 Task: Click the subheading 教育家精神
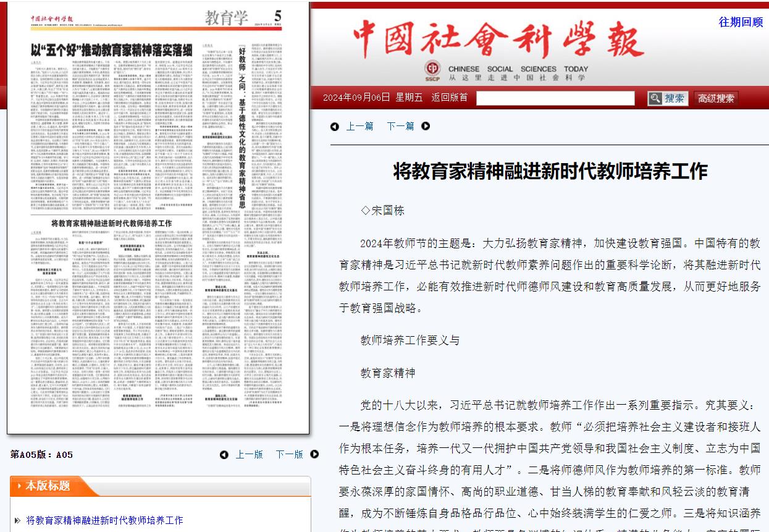pyautogui.click(x=388, y=373)
